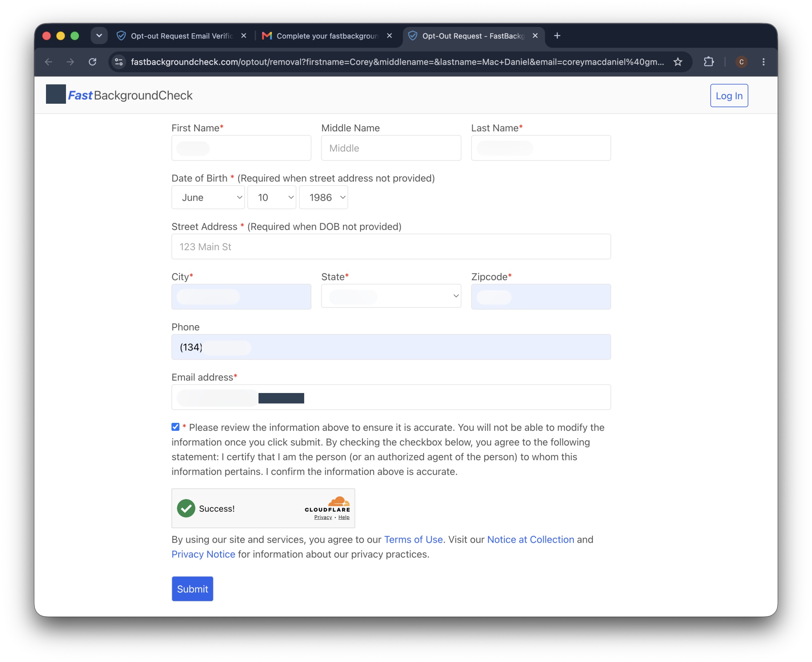Click the Zipcode input field
Screen dimensions: 812x662
(x=540, y=297)
